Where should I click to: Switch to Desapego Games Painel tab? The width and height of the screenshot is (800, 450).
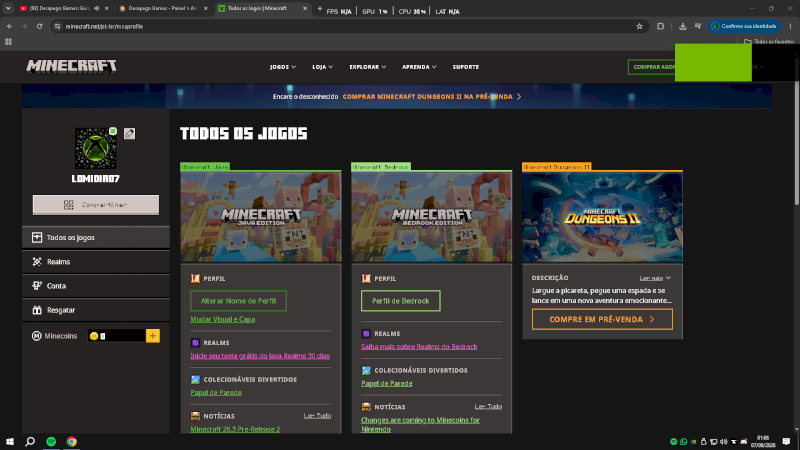point(162,8)
